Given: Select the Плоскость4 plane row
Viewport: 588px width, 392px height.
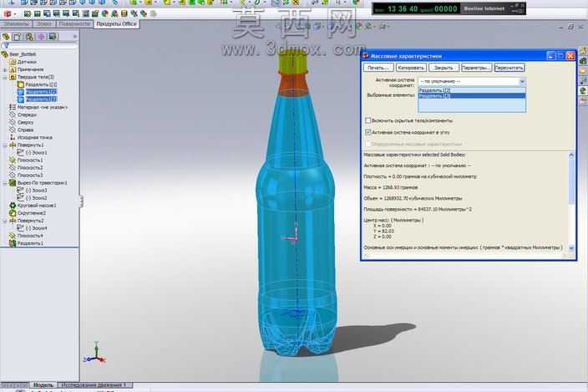Looking at the screenshot, I should click(x=26, y=236).
